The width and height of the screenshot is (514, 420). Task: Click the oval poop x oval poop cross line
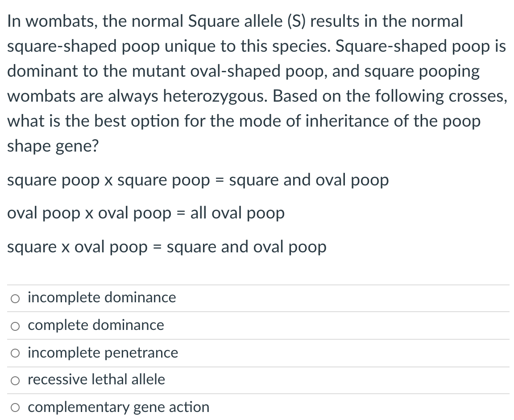click(x=146, y=213)
